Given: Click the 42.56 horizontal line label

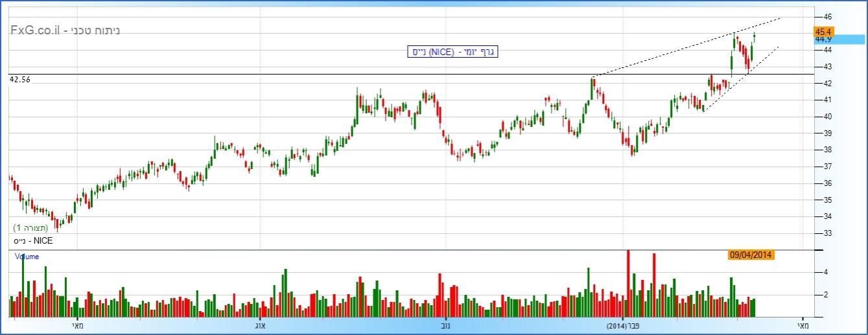Looking at the screenshot, I should coord(20,79).
